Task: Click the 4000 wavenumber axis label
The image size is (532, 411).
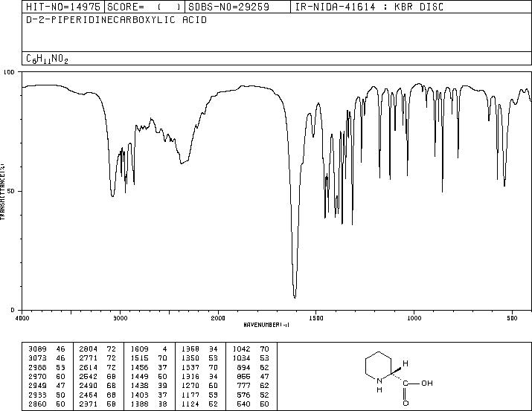Action: (22, 318)
